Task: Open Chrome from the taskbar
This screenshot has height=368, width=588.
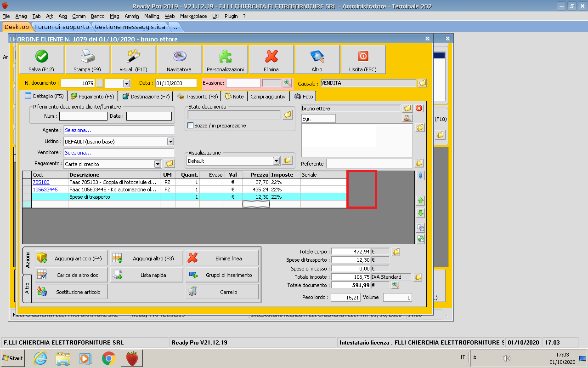Action: 109,358
